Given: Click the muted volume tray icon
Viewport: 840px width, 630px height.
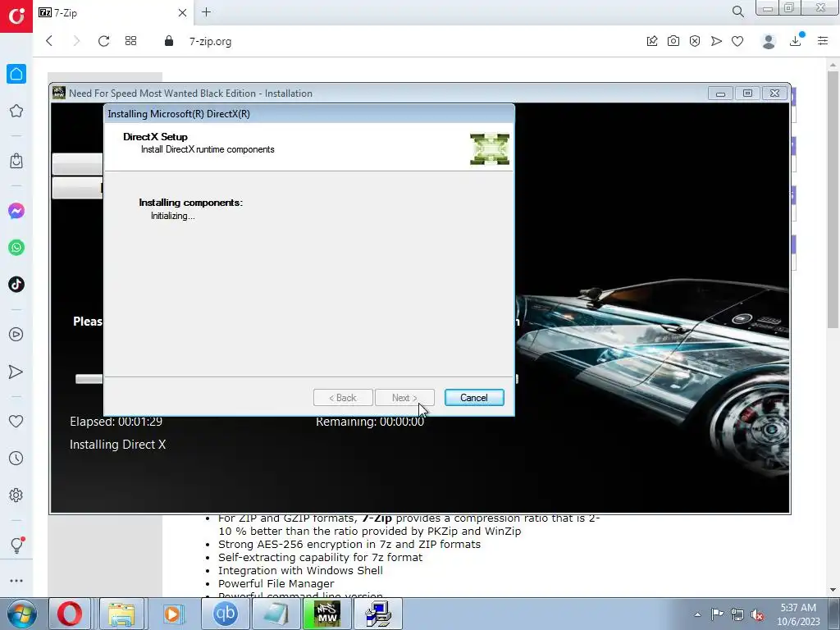Looking at the screenshot, I should click(x=757, y=615).
